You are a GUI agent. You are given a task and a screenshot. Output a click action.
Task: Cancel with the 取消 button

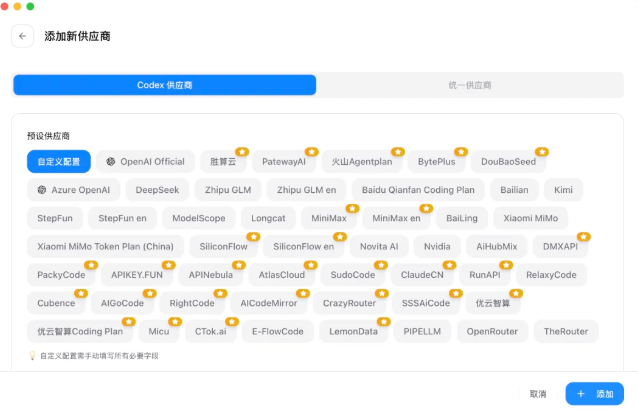click(537, 394)
